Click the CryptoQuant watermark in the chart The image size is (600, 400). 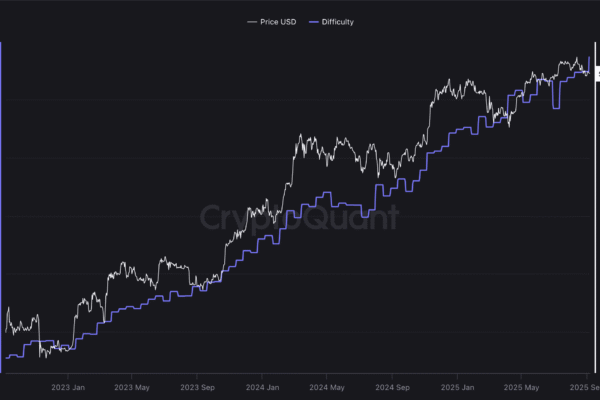pyautogui.click(x=298, y=217)
